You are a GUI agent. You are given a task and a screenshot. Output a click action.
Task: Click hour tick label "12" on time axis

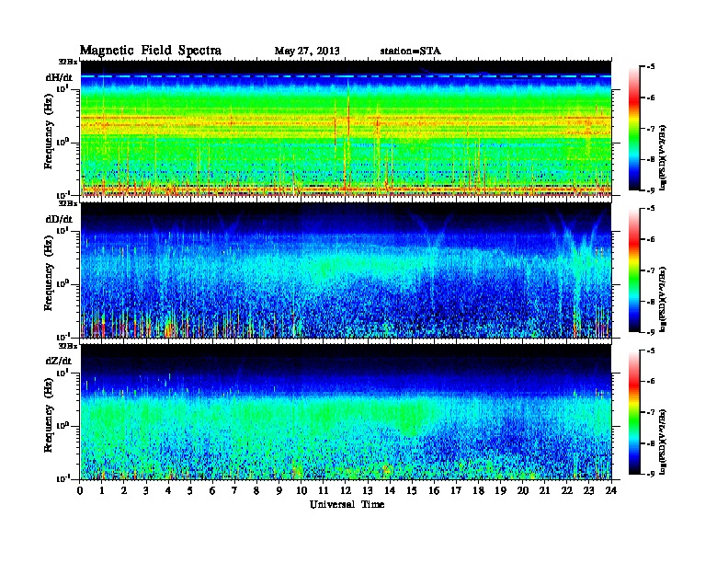pos(346,490)
